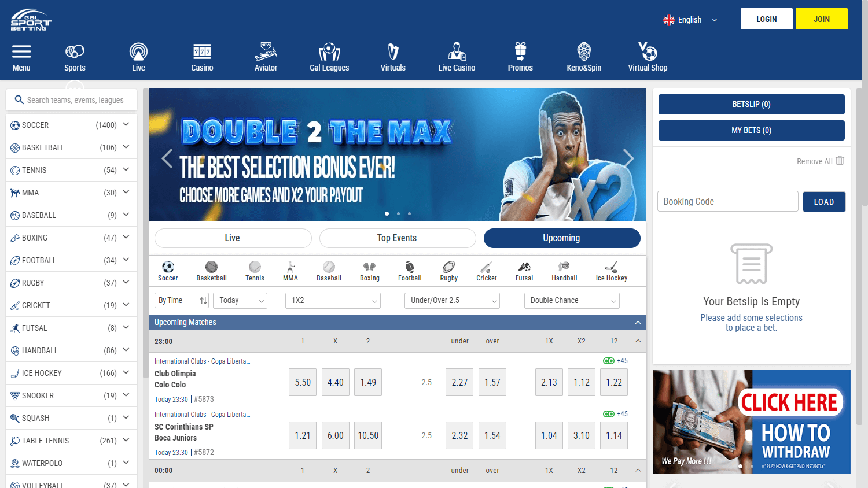868x488 pixels.
Task: Select Football icon in sport filter
Action: [410, 267]
